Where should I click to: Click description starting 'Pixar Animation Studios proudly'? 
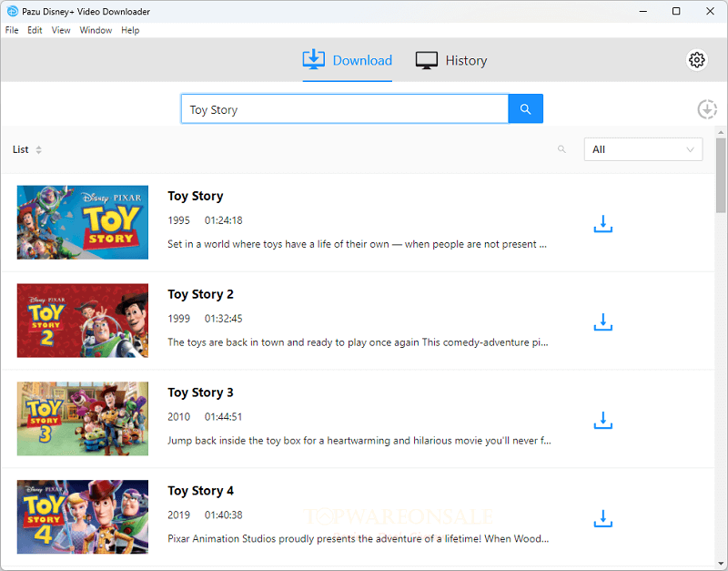point(358,539)
